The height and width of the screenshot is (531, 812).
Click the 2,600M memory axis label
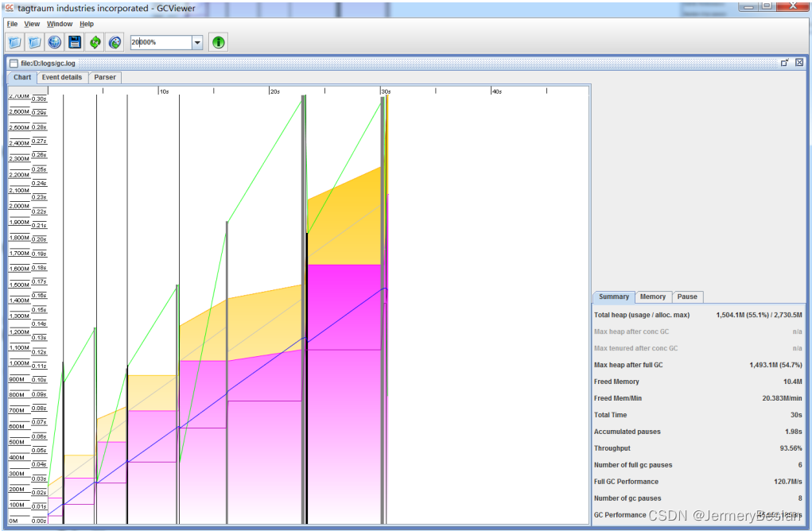18,112
